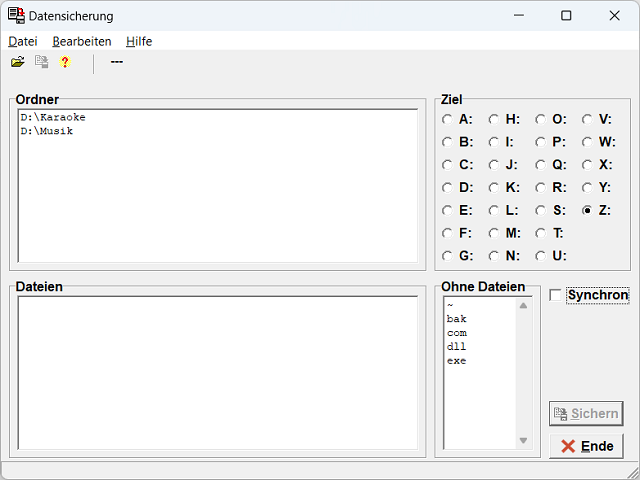Image resolution: width=640 pixels, height=480 pixels.
Task: Click the copy files toolbar icon
Action: 42,62
